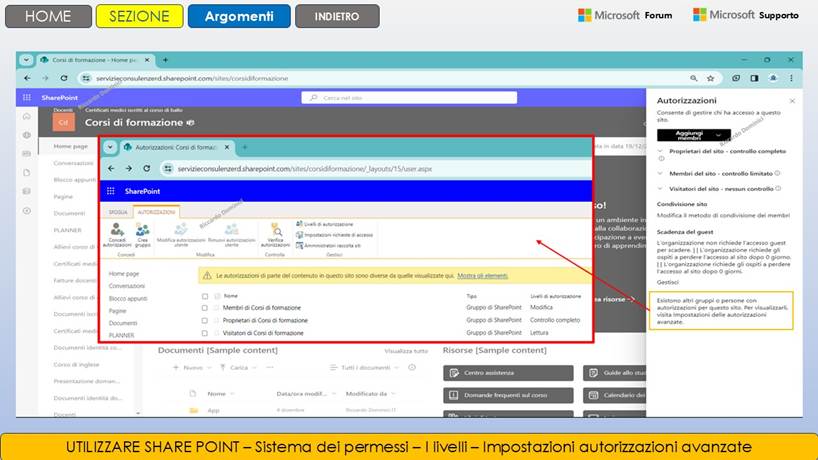This screenshot has height=460, width=818.
Task: Open the Aggiungi membri dropdown
Action: pyautogui.click(x=694, y=135)
